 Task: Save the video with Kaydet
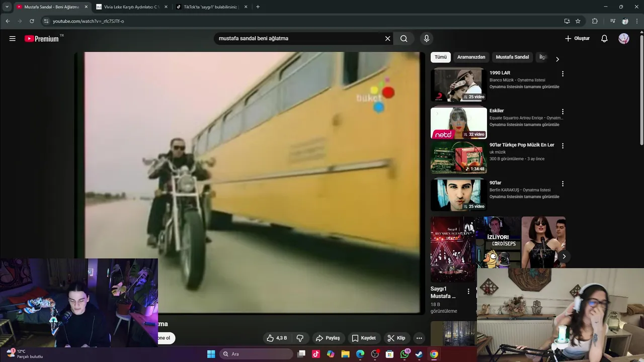click(x=363, y=338)
